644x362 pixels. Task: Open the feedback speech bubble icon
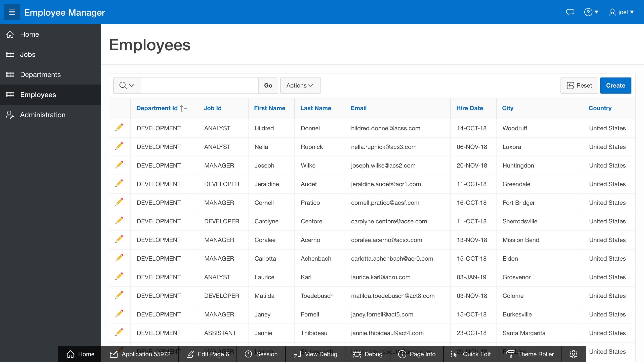tap(570, 12)
